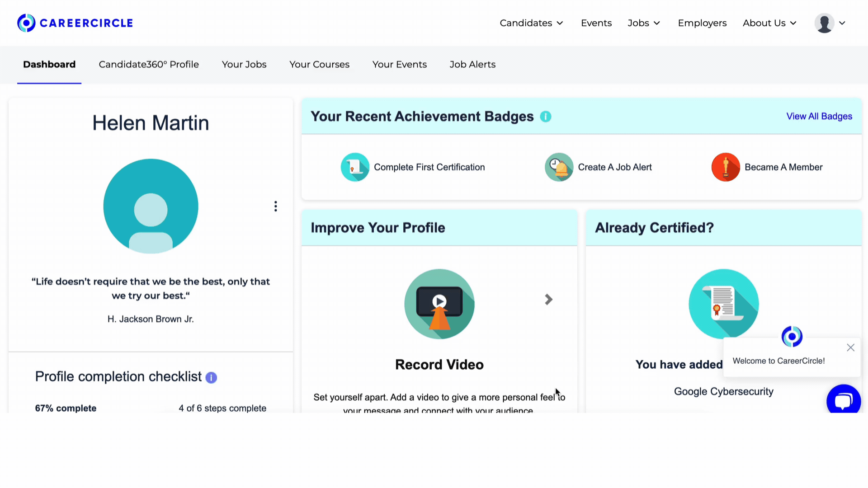Close the Welcome to CareerCircle popup
This screenshot has height=488, width=868.
(851, 347)
